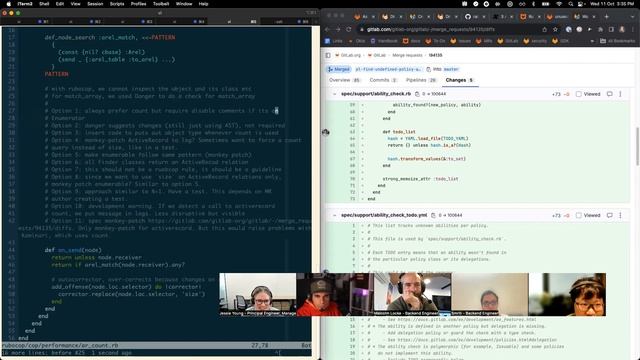Copy file path of ability_check.rb

tap(417, 94)
